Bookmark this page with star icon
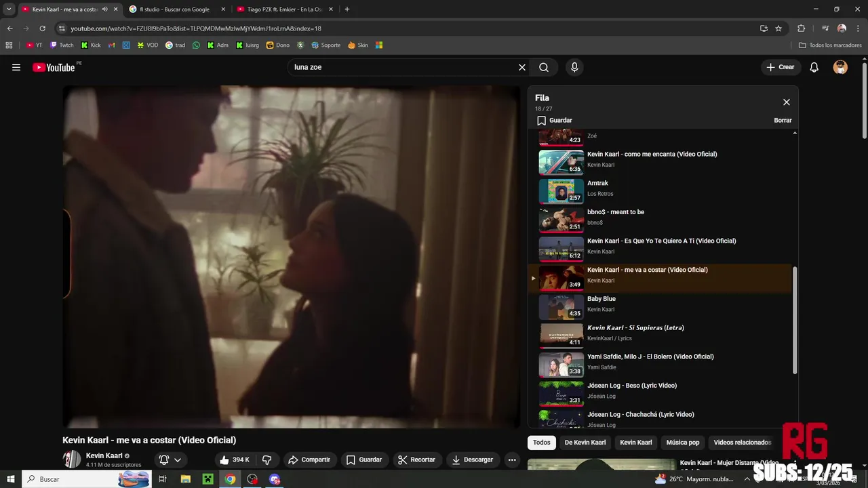 click(778, 28)
